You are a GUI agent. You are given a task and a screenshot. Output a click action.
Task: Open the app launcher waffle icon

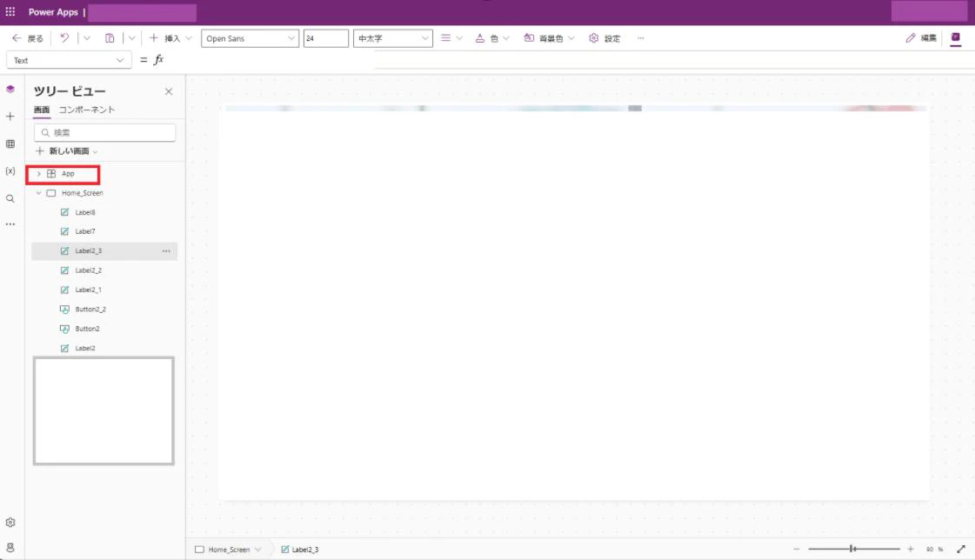click(10, 12)
